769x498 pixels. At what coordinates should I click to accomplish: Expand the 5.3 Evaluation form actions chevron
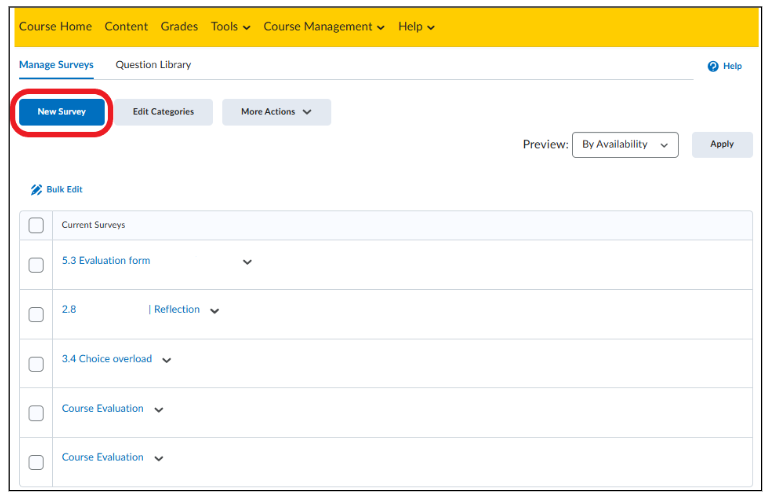247,262
